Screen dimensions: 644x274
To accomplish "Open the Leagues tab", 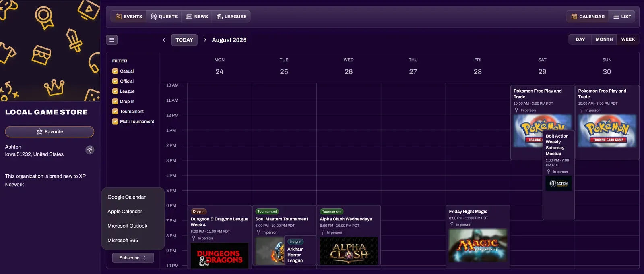I will coord(231,17).
